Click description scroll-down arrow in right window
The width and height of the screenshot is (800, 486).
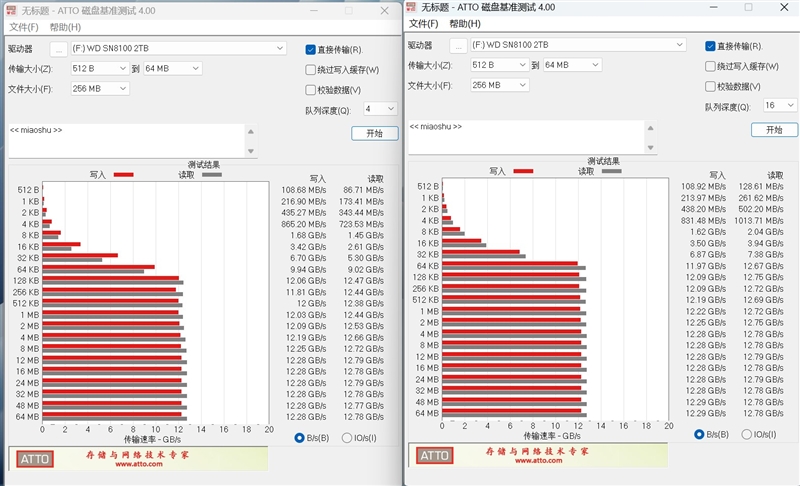[650, 147]
